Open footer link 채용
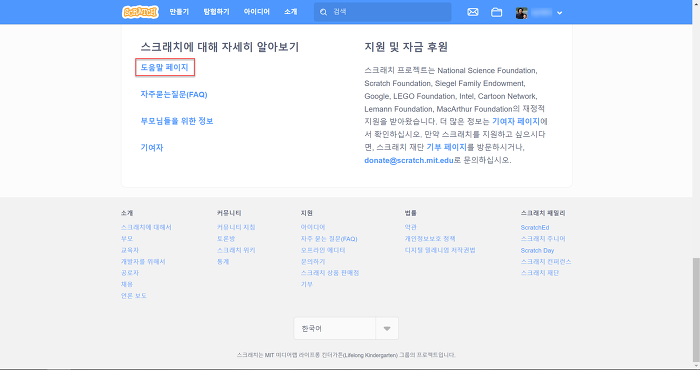This screenshot has height=370, width=700. tap(127, 284)
